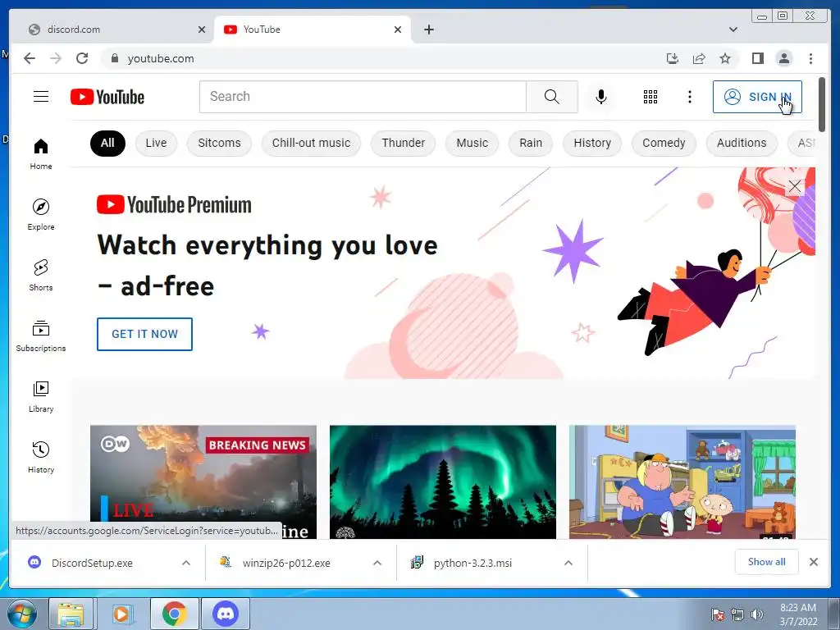Viewport: 840px width, 630px height.
Task: Select the Chill-out music chip
Action: [311, 143]
